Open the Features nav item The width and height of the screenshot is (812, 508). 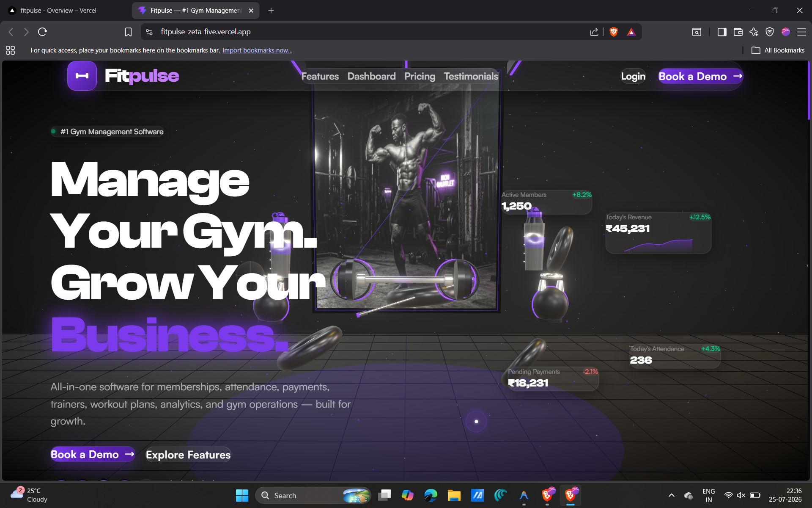coord(320,76)
